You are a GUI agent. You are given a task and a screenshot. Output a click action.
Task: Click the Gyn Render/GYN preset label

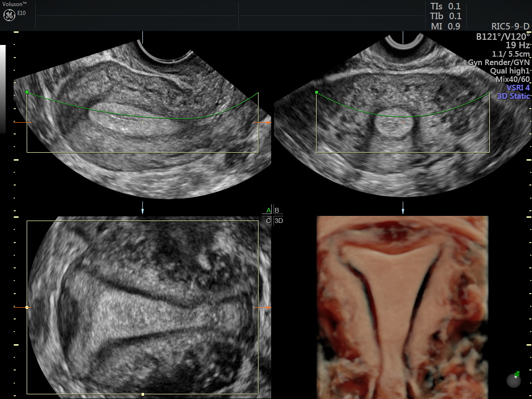(x=499, y=62)
